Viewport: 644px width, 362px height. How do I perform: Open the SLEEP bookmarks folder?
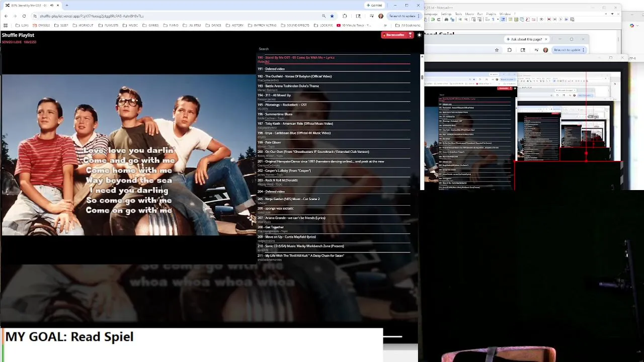62,25
